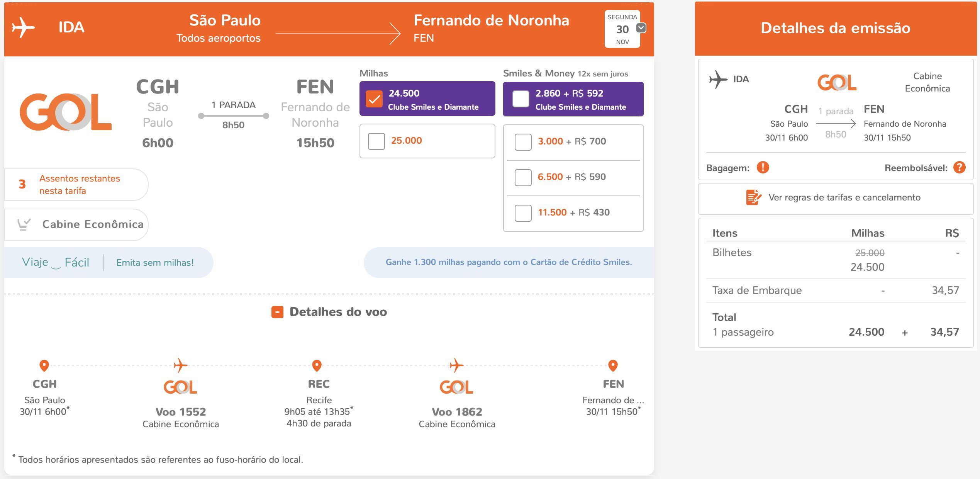Collapse the Detalhes do voo section
This screenshot has width=980, height=479.
click(x=277, y=312)
